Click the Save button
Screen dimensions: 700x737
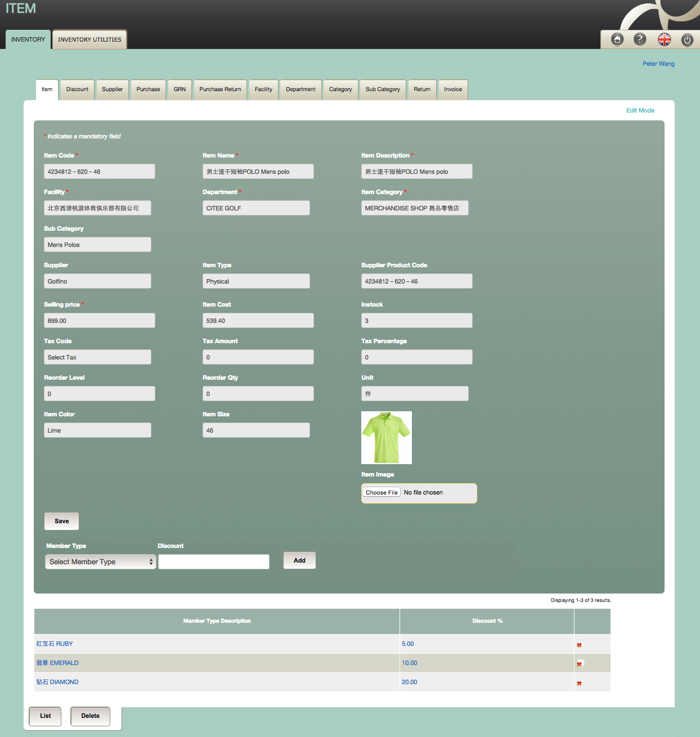click(61, 521)
